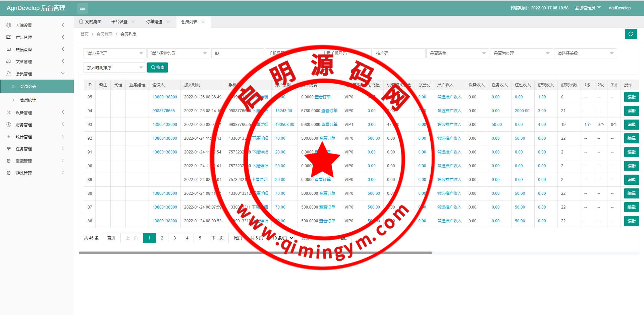Image resolution: width=644 pixels, height=315 pixels.
Task: Open the 超级管理员 user menu
Action: (x=588, y=8)
